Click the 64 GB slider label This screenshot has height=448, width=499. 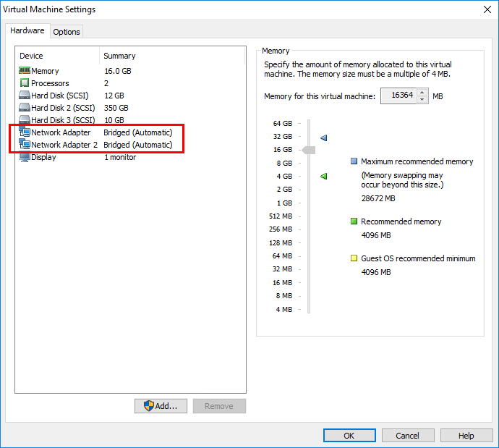282,123
